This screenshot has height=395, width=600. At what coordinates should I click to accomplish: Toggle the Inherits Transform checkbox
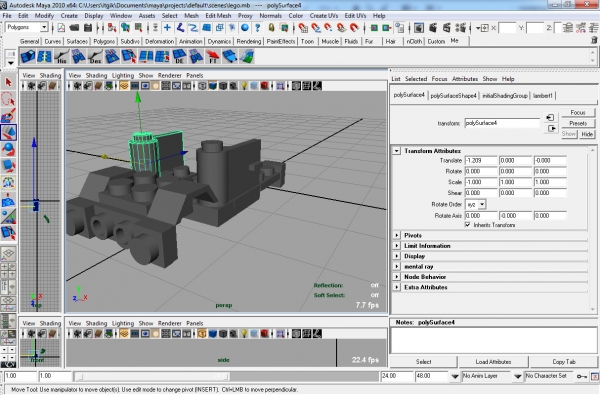coord(468,225)
